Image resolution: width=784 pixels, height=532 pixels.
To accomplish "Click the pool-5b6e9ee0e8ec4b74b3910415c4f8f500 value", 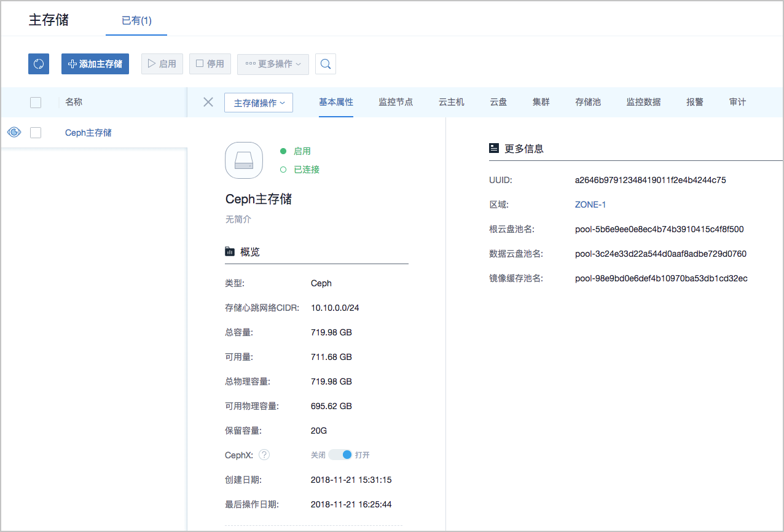I will [659, 229].
